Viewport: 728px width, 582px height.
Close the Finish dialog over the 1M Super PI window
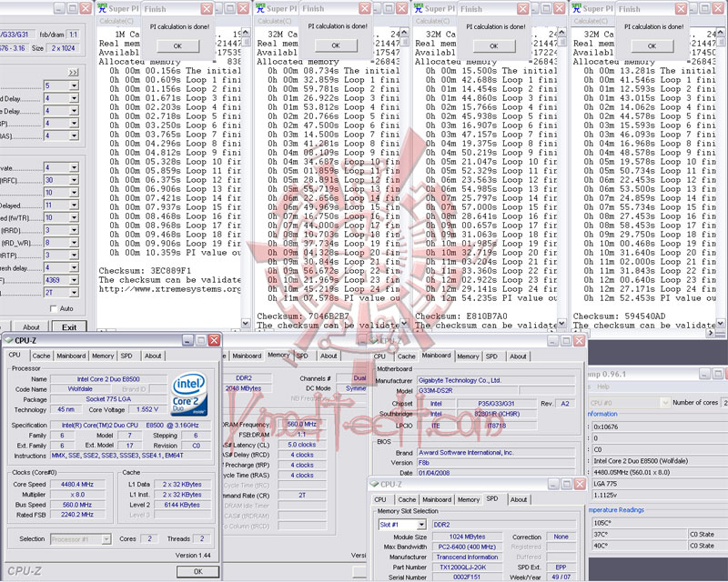click(x=207, y=9)
